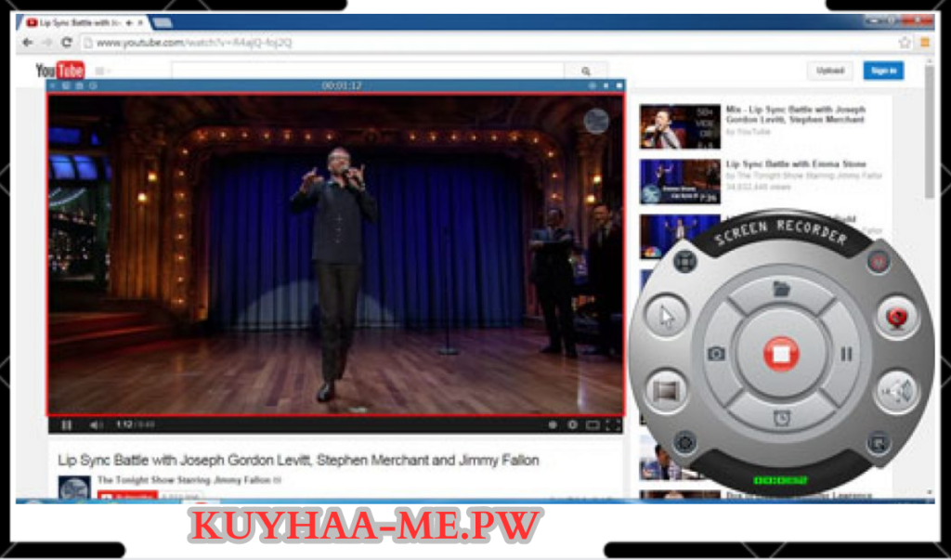Toggle webcam capture in Screen Recorder
951x560 pixels.
(898, 318)
